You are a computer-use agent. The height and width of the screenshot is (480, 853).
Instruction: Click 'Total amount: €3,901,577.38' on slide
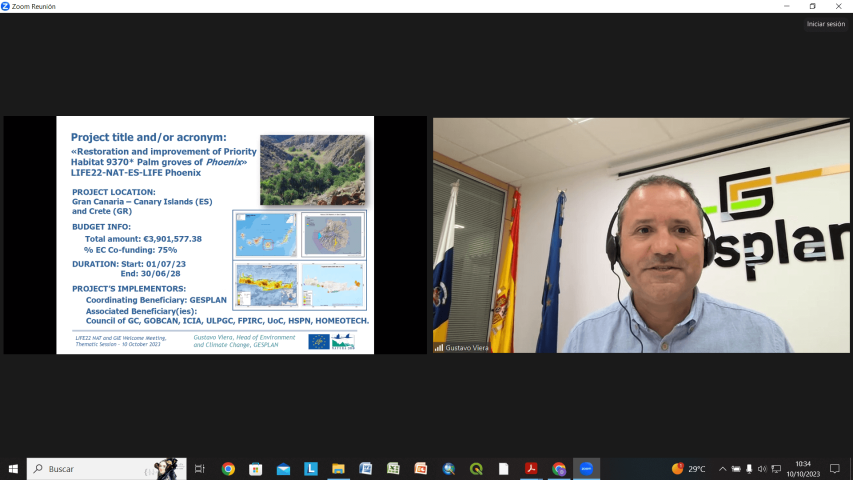point(143,239)
